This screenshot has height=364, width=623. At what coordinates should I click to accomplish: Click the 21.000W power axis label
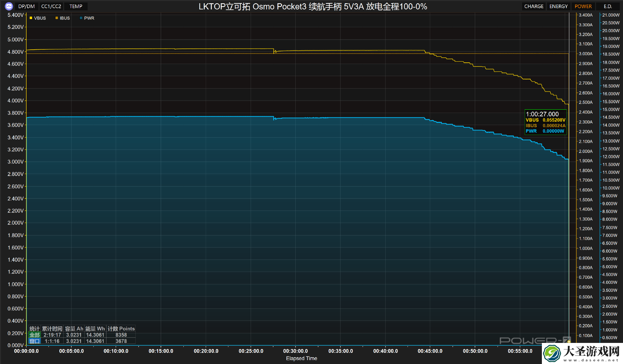[x=611, y=15]
